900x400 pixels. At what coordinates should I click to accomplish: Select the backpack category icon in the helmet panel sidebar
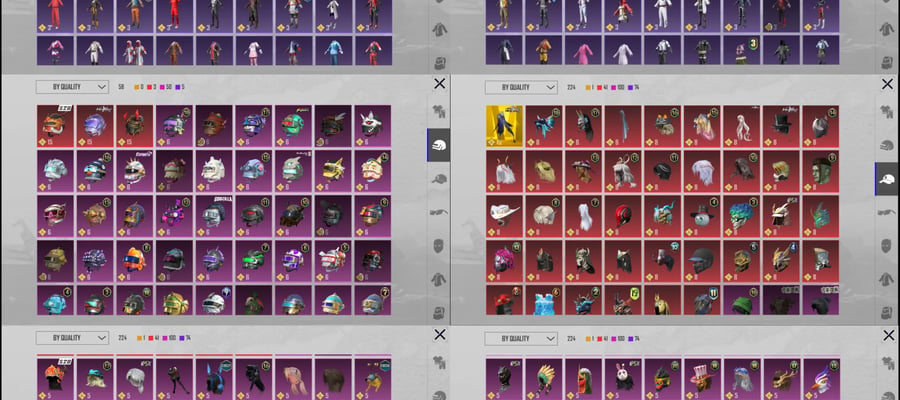(439, 313)
